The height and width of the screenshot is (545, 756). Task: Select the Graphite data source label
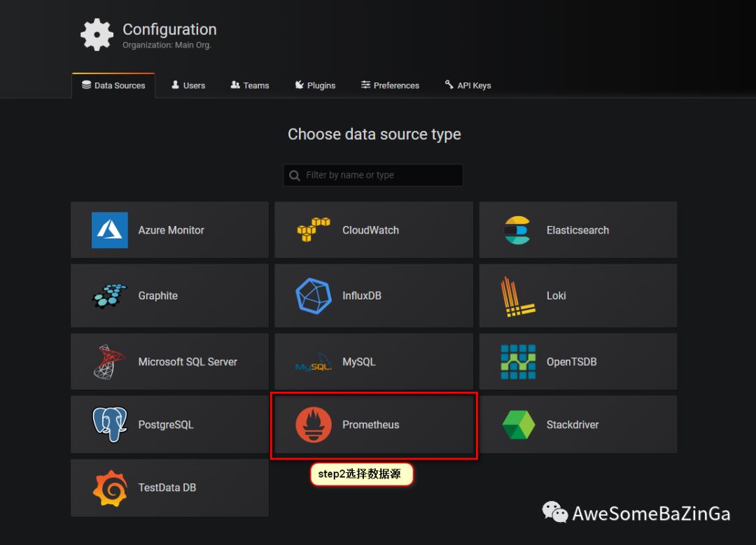coord(158,296)
